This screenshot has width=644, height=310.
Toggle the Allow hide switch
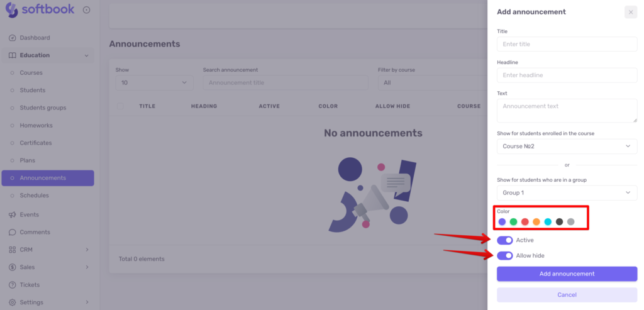pyautogui.click(x=505, y=256)
